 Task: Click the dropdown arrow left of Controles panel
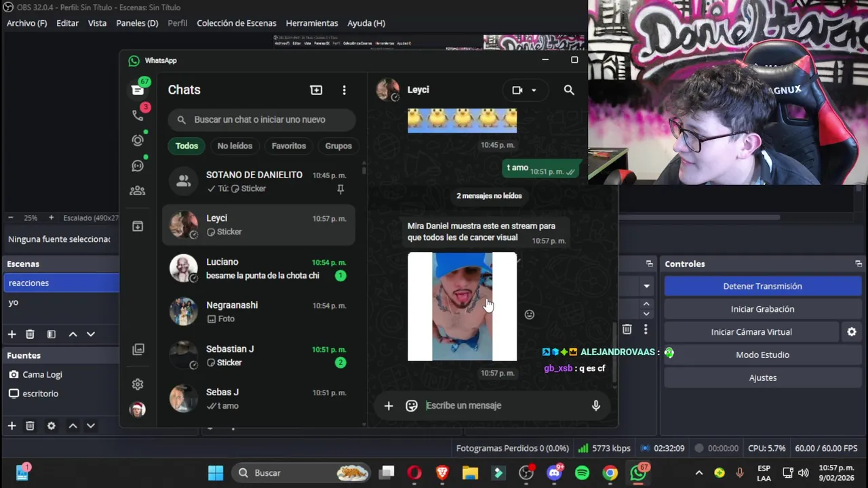click(x=646, y=286)
